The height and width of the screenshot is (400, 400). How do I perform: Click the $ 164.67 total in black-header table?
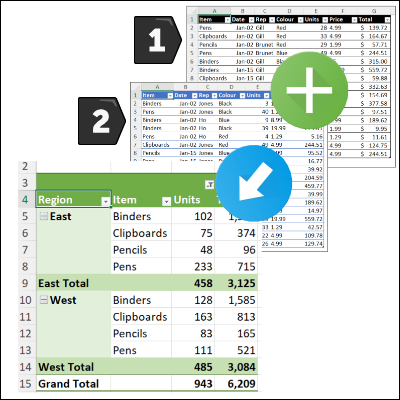coord(374,36)
